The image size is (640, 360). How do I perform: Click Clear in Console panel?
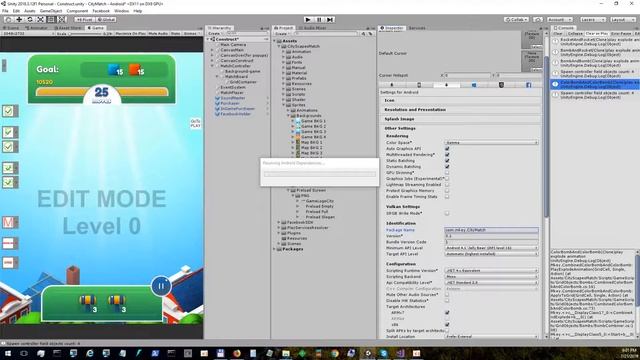[x=558, y=33]
